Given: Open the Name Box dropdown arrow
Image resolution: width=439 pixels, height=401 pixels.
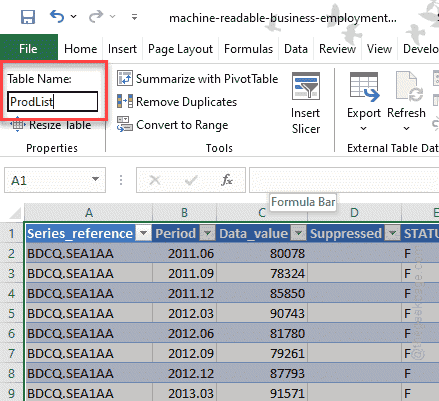Looking at the screenshot, I should click(95, 180).
